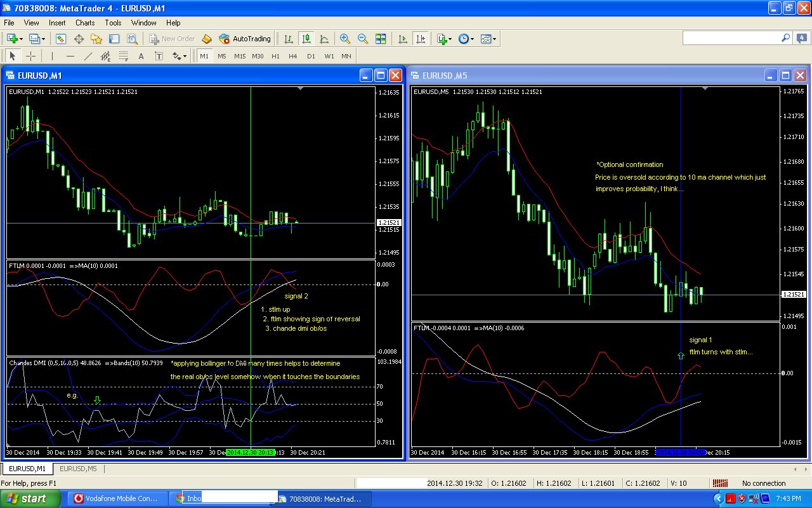The height and width of the screenshot is (508, 812).
Task: Open the Indicators list dropdown
Action: [x=444, y=39]
